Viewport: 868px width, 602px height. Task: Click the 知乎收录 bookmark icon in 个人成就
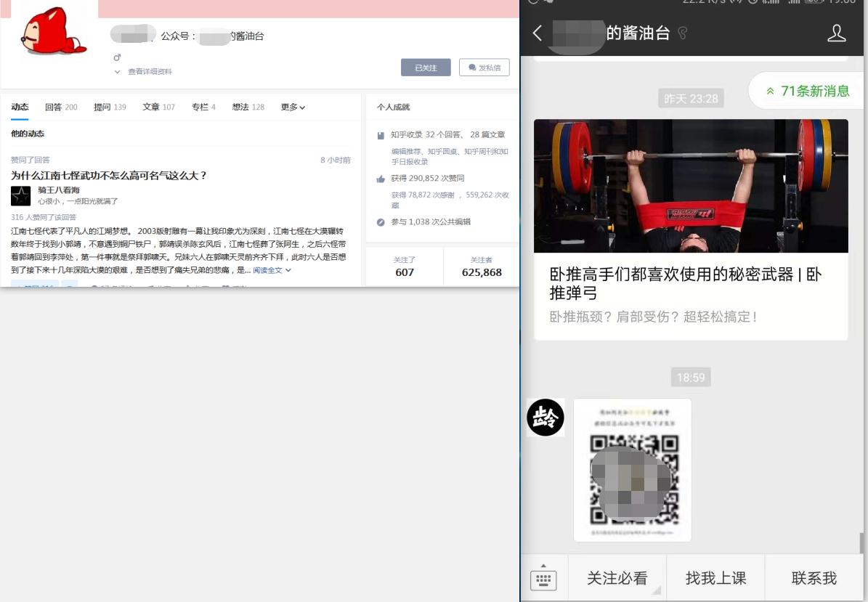(x=381, y=134)
